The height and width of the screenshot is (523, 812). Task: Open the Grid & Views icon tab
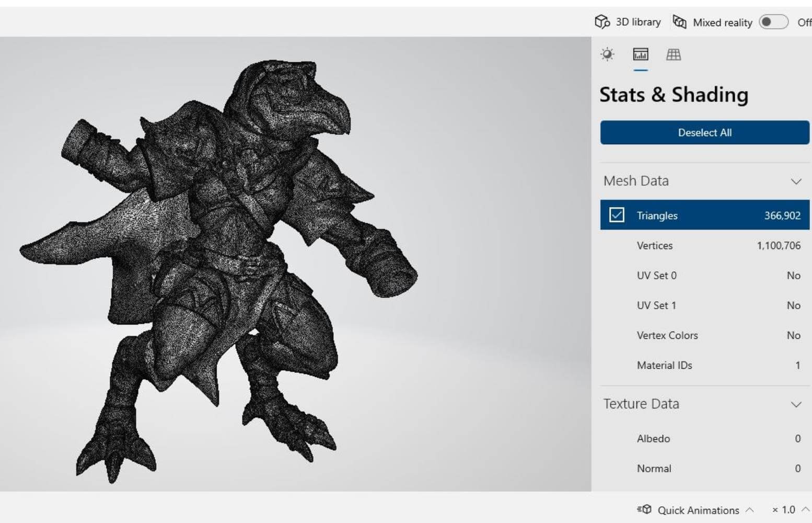pyautogui.click(x=673, y=54)
